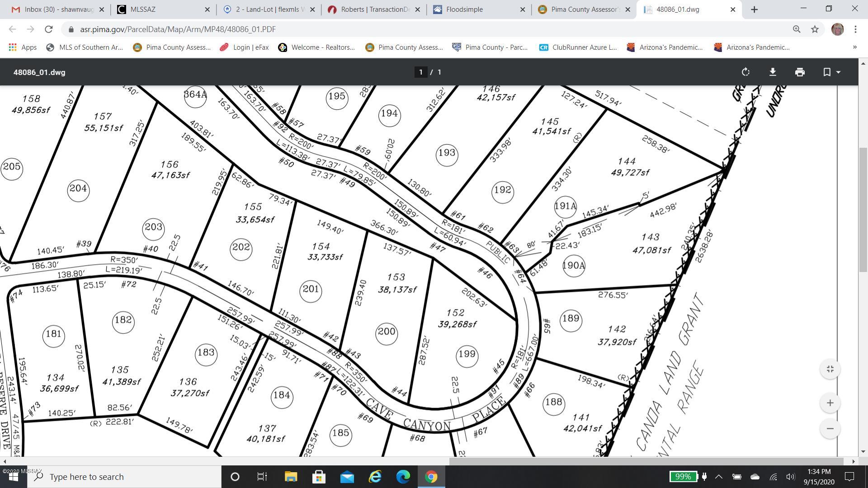Open Chrome three-dot menu
Viewport: 868px width, 488px height.
[x=855, y=29]
